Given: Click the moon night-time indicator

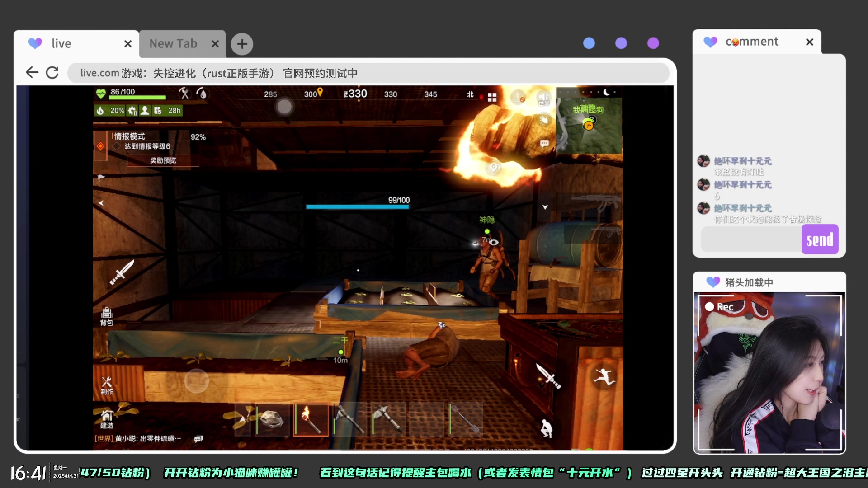Looking at the screenshot, I should tap(606, 92).
